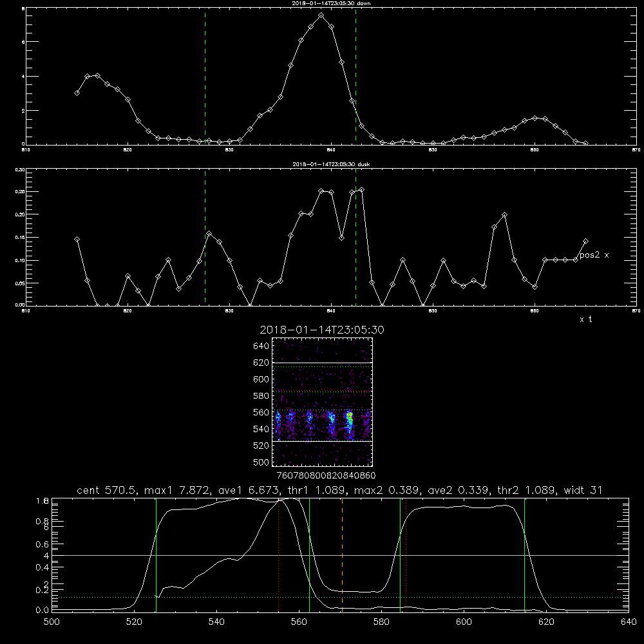
Task: Click the '540' label on the bottom plot x-axis
Action: point(216,622)
